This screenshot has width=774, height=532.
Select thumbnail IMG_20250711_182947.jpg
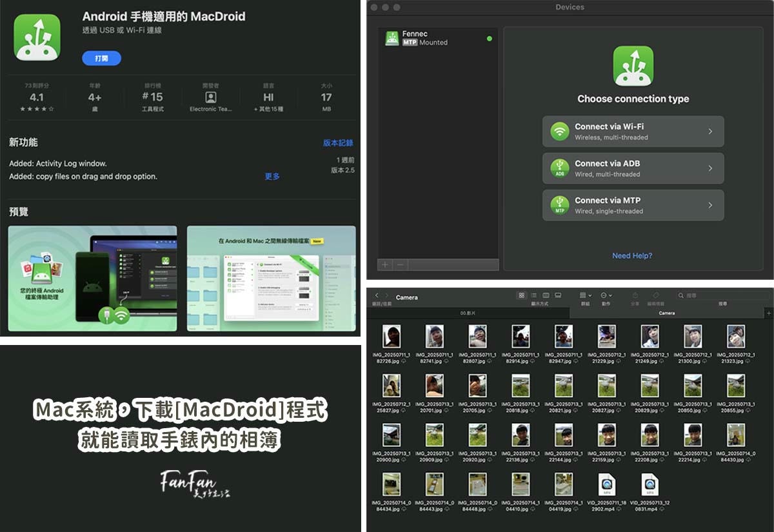point(564,337)
